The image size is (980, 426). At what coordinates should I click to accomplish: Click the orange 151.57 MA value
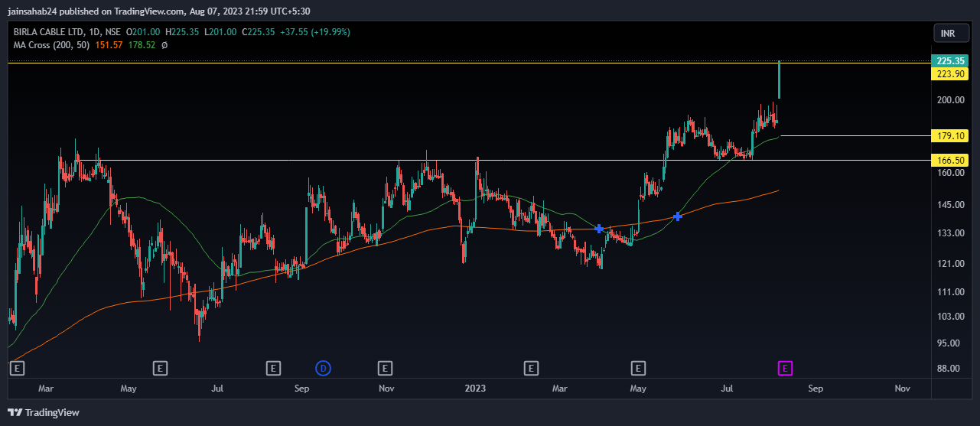coord(109,45)
